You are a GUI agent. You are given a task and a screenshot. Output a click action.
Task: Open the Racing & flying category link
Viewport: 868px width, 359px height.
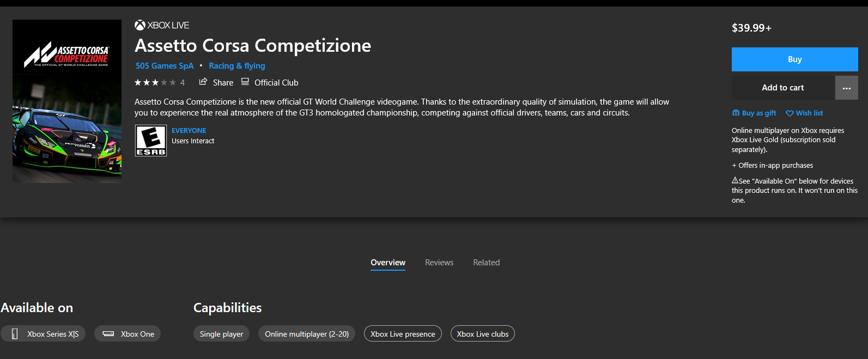[237, 66]
